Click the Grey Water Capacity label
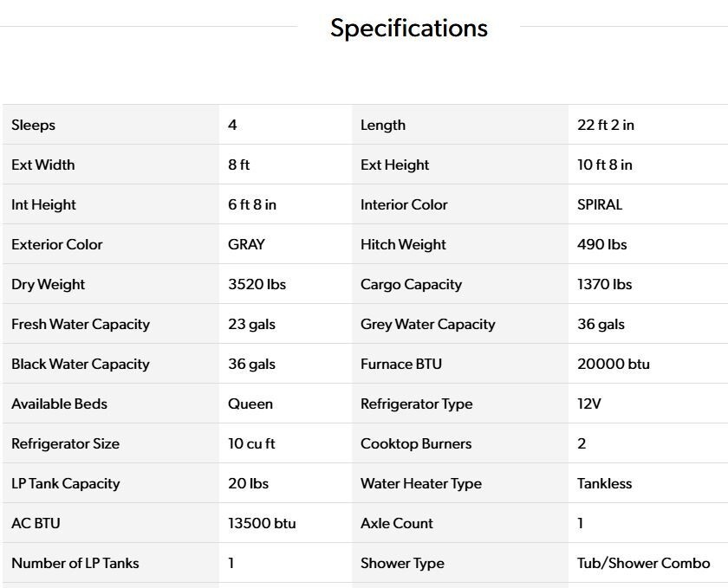 click(x=428, y=324)
